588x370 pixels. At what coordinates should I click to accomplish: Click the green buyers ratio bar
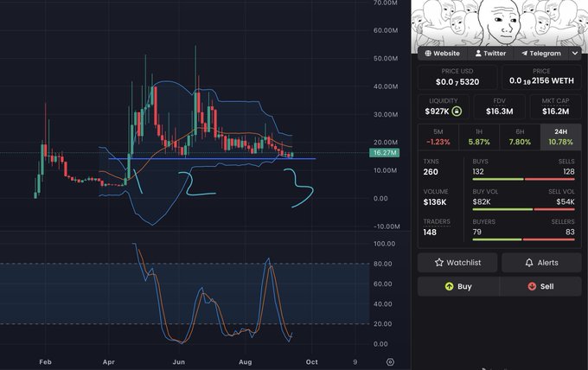(x=497, y=239)
